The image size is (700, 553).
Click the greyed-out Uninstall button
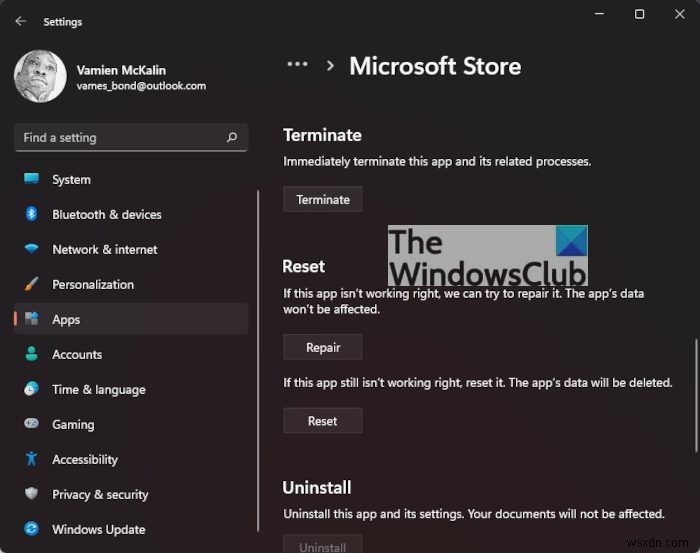(323, 544)
